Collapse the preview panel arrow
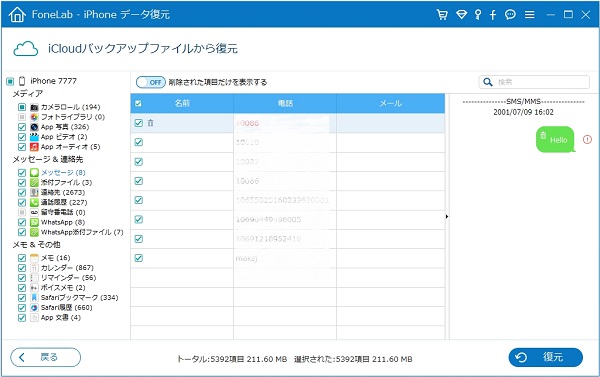 click(x=447, y=217)
